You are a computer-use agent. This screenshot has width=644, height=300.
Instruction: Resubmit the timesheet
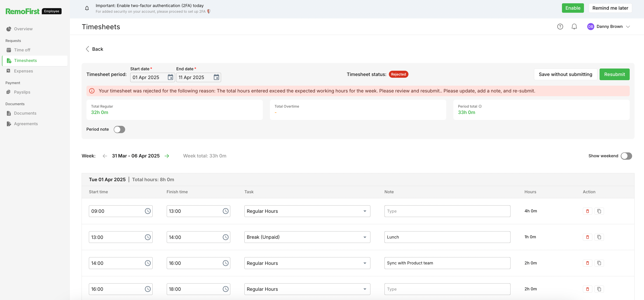point(614,74)
